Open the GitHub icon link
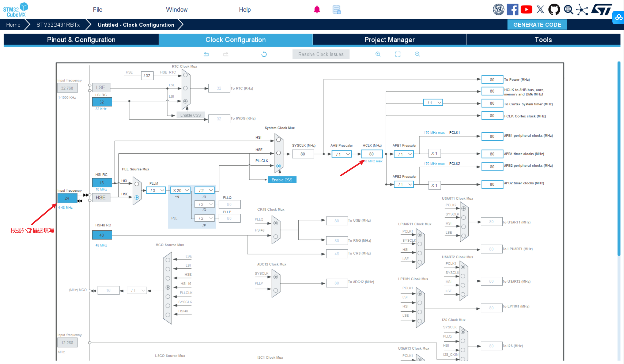Viewport: 624px width, 364px height. (554, 10)
